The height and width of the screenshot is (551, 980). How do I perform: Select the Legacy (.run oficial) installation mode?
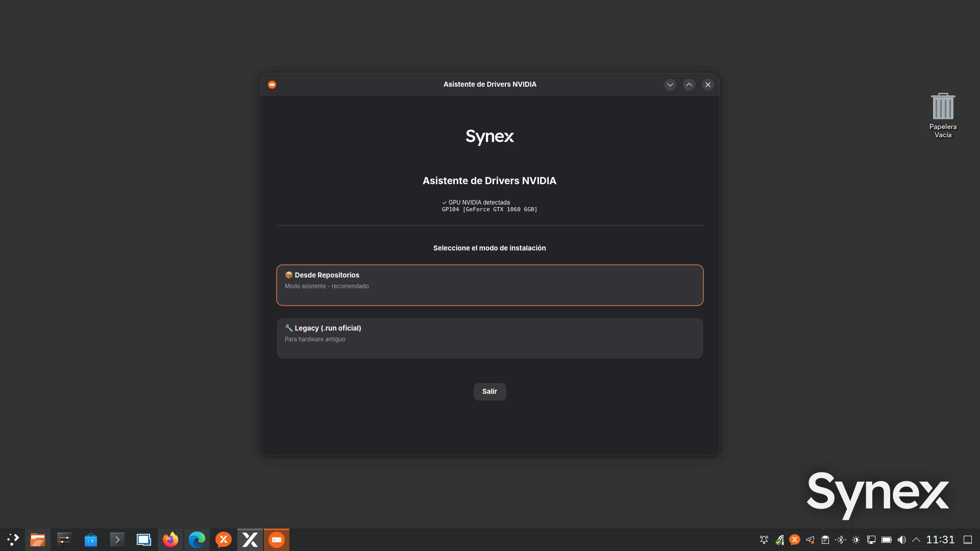(489, 338)
